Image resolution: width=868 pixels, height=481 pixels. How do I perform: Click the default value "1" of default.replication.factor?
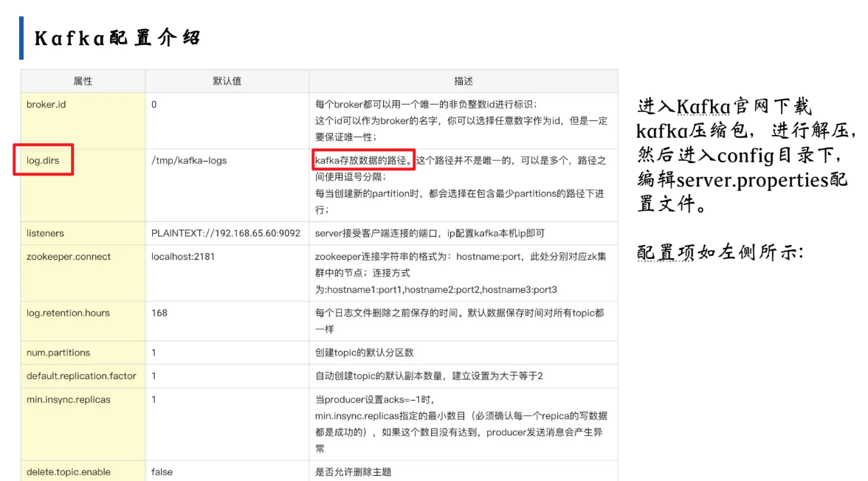coord(154,376)
